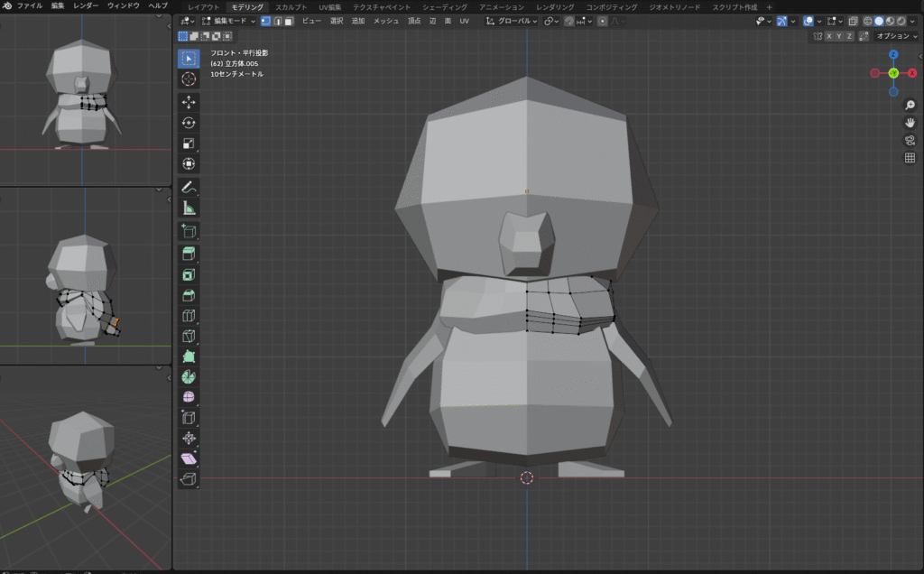This screenshot has width=924, height=574.
Task: Click the Bevel tool icon
Action: (189, 295)
